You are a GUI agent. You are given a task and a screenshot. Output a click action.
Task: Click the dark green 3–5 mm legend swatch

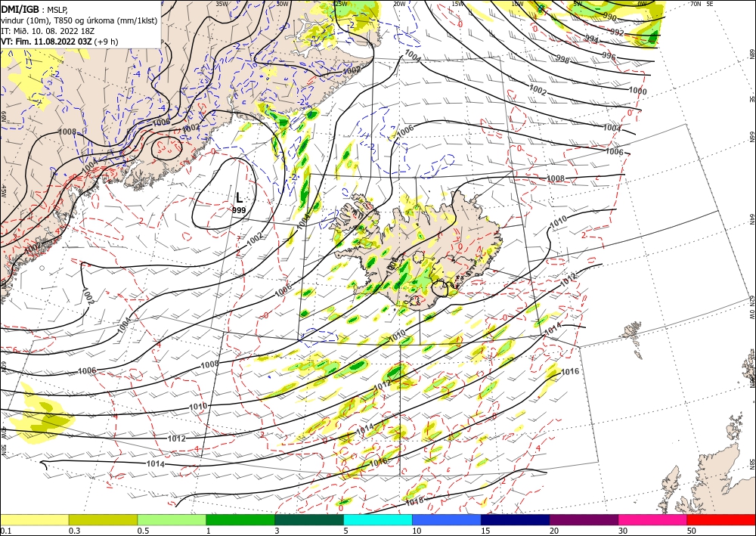click(x=309, y=519)
